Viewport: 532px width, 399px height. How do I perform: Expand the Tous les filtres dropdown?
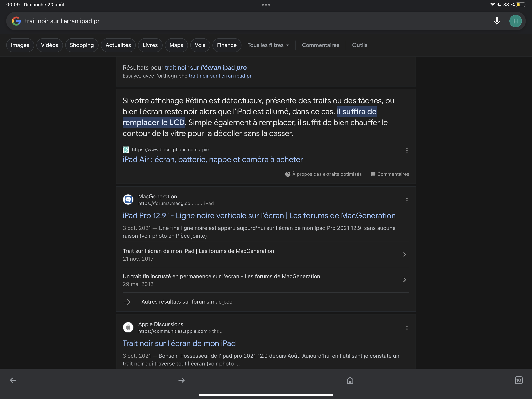[268, 45]
